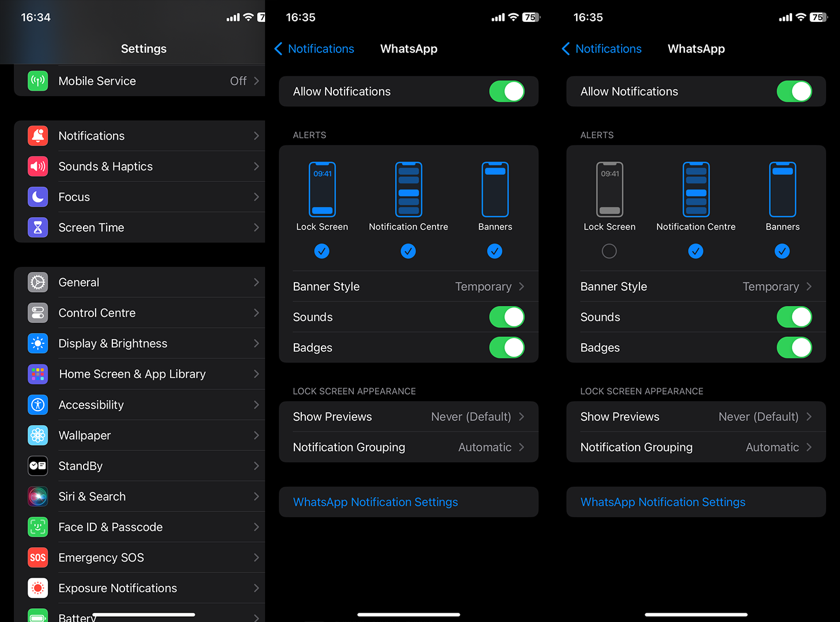Open the Siri & Search icon

point(38,496)
